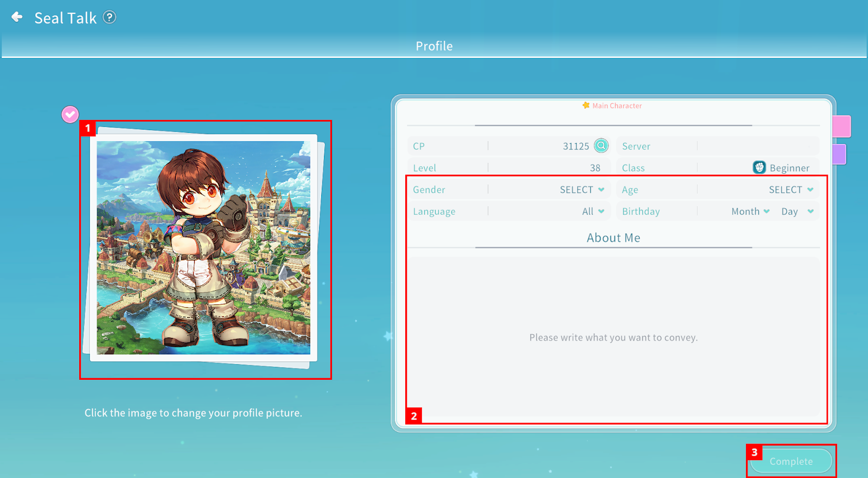The image size is (868, 478).
Task: Open the Birthday Day dropdown
Action: click(797, 211)
